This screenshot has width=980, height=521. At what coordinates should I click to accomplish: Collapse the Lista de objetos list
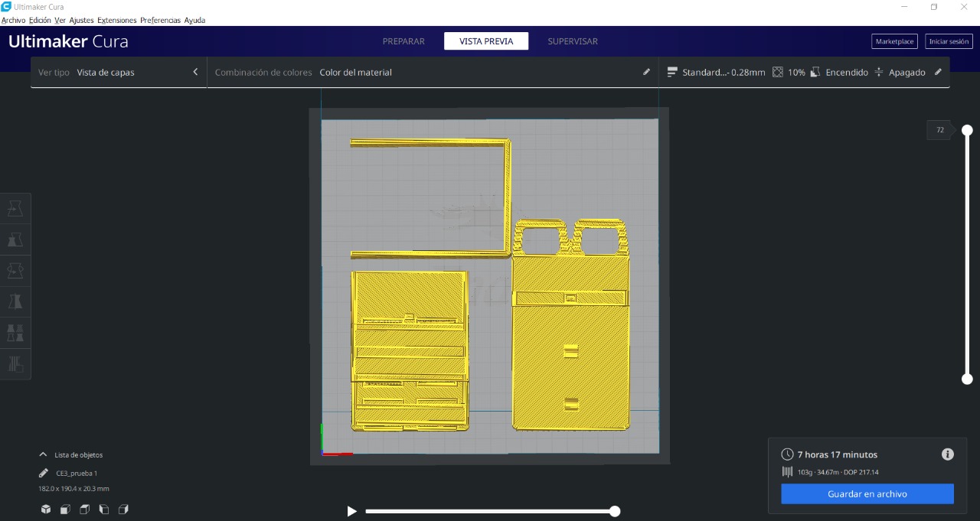click(43, 454)
